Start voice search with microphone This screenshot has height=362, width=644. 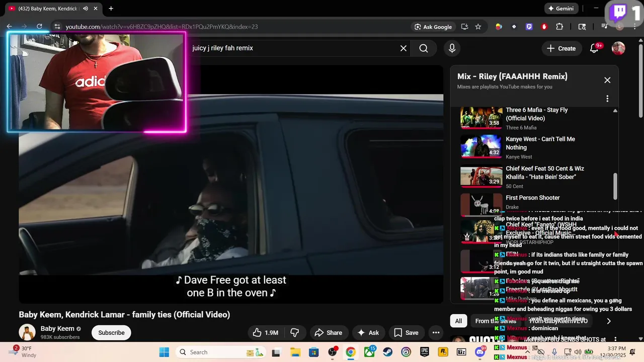(452, 48)
